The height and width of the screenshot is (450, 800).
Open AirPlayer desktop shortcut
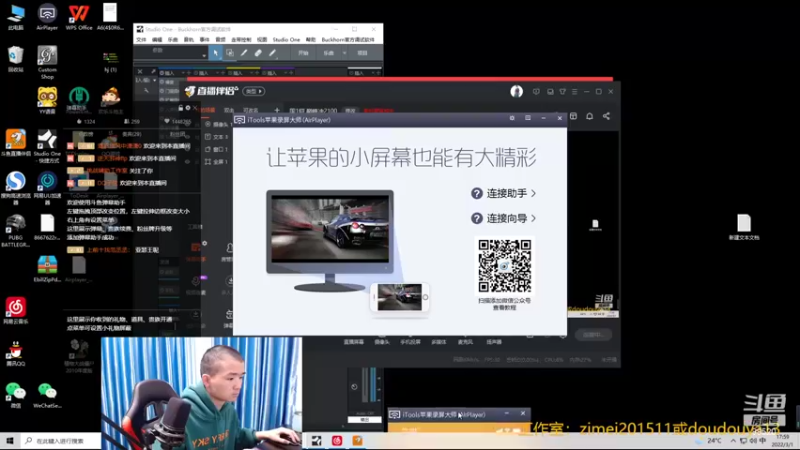click(47, 17)
